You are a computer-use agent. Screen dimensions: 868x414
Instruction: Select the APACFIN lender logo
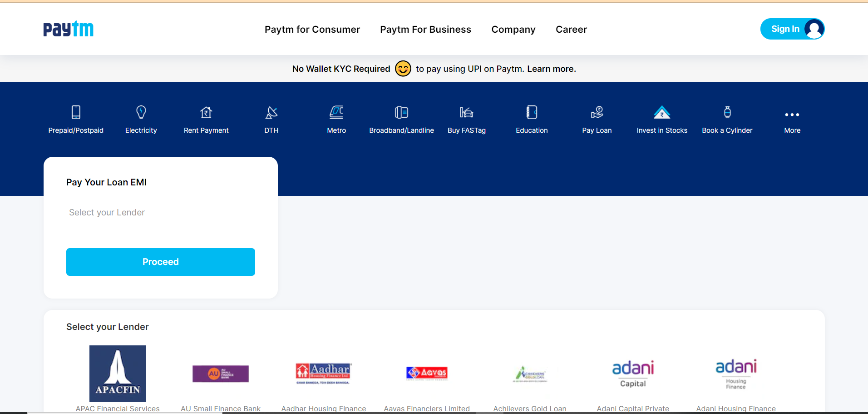(x=118, y=374)
